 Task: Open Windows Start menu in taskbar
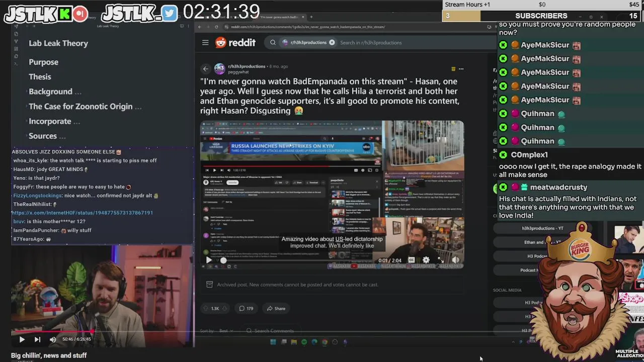coord(273,342)
